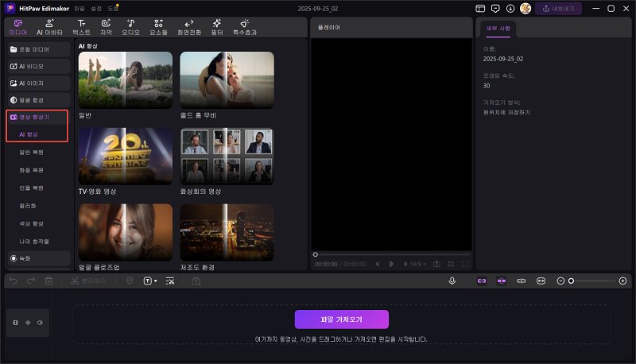
Task: Open the 필터 filters panel
Action: click(x=216, y=27)
